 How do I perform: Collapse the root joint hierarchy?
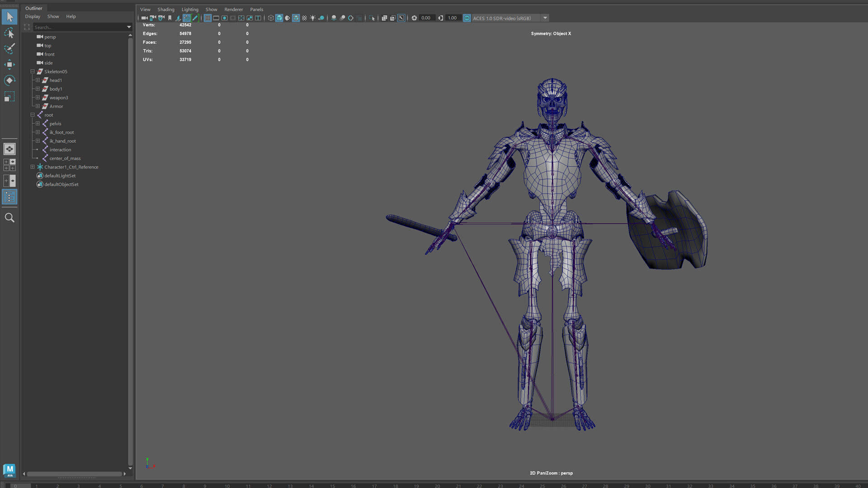33,115
